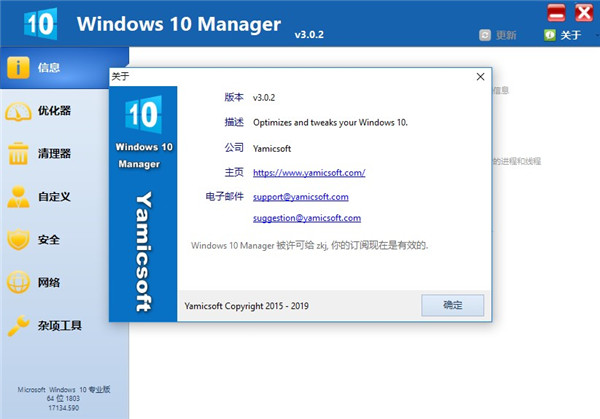
Task: Click the support@yamicsoft.com email link
Action: pyautogui.click(x=301, y=197)
